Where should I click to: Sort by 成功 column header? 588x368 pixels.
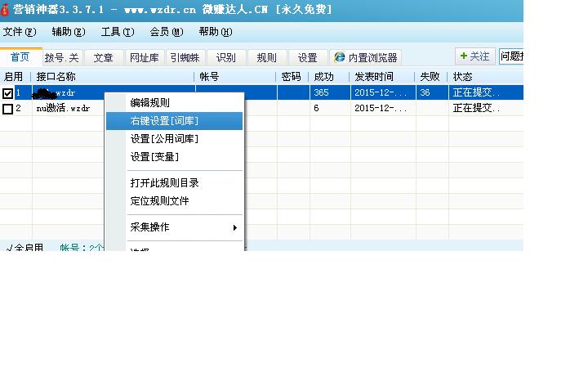pyautogui.click(x=324, y=77)
